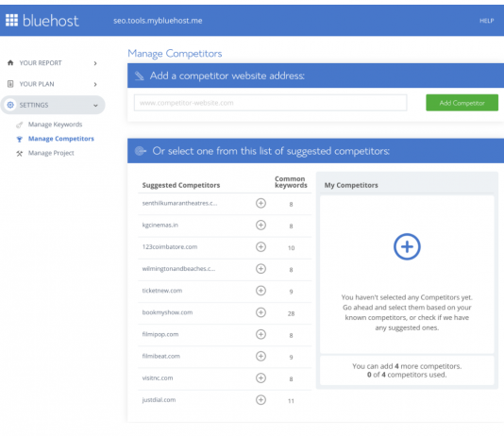Open the Your Plan menu item
Screen dimensions: 504x436
coord(37,84)
